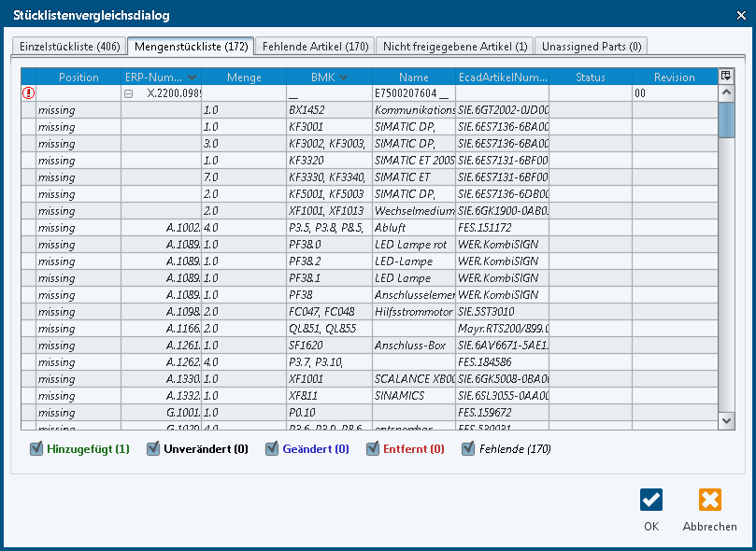The height and width of the screenshot is (551, 756).
Task: Click the OK checkmark icon
Action: 651,500
